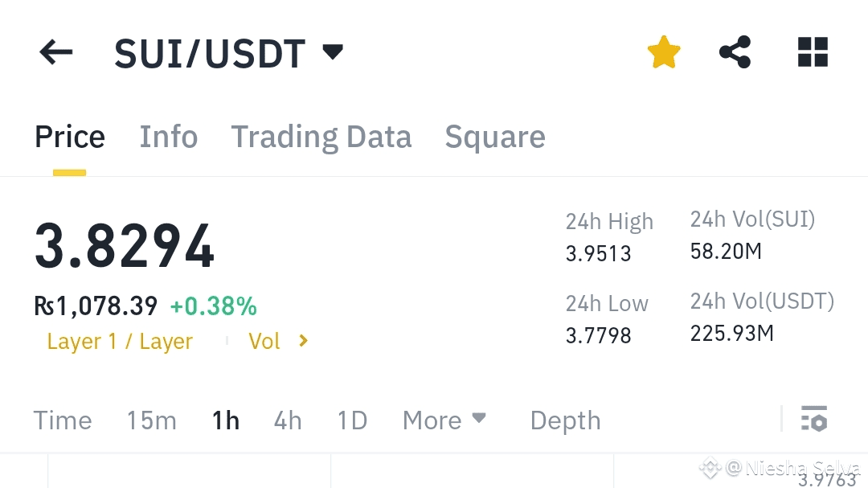Open the share icon

(x=735, y=52)
